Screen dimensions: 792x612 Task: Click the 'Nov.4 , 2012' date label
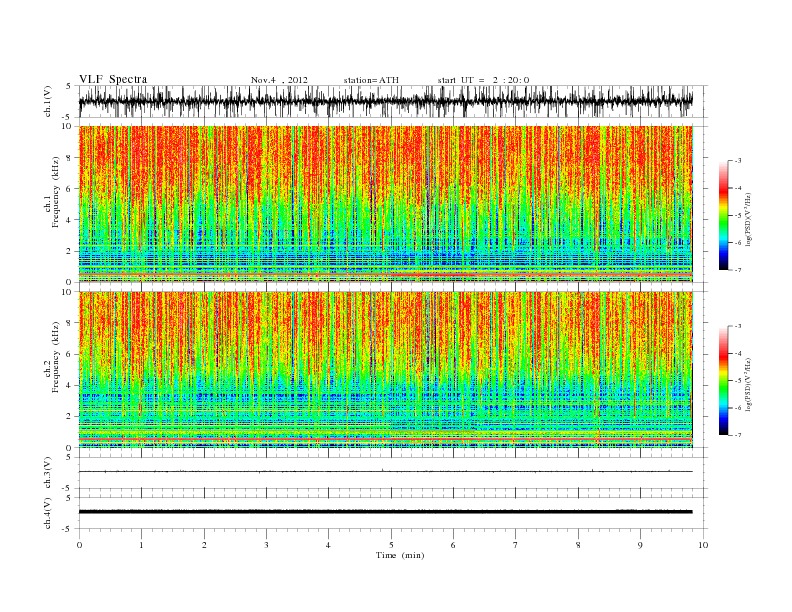(x=279, y=80)
